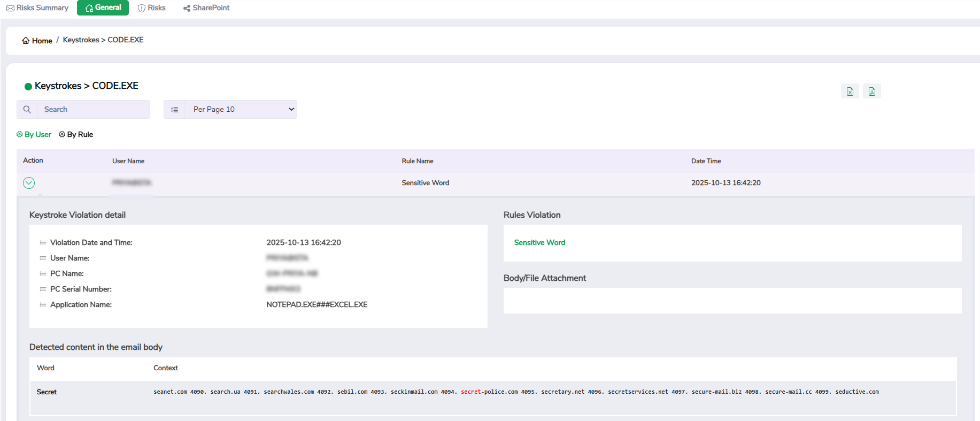980x421 pixels.
Task: Export the table as PDF
Action: 871,91
